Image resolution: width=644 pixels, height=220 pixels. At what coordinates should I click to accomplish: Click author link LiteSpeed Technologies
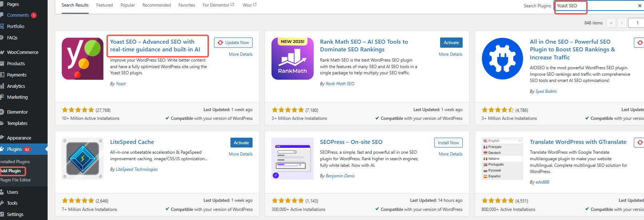coord(137,169)
